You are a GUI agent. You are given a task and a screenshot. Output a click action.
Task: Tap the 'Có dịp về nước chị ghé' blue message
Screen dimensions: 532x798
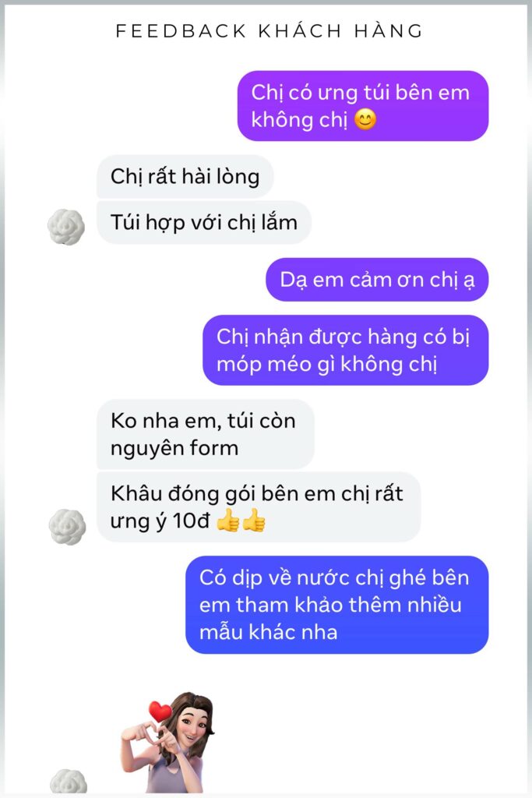[336, 605]
